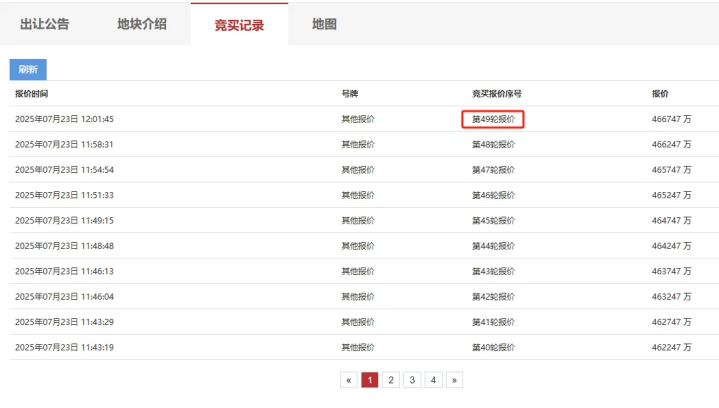Image resolution: width=719 pixels, height=408 pixels.
Task: Click 其他报价 in the 11:46:13 row
Action: 358,271
